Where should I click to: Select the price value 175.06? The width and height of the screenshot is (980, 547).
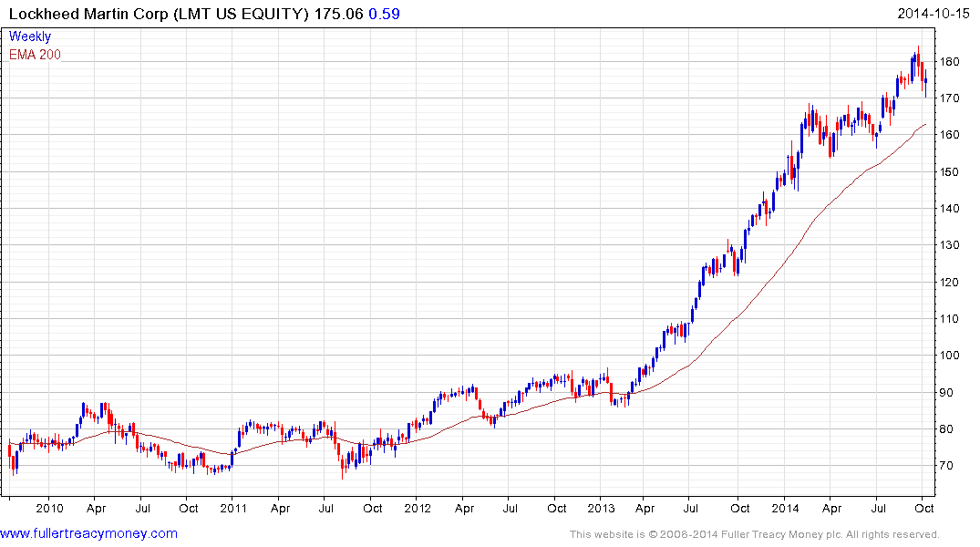click(338, 14)
